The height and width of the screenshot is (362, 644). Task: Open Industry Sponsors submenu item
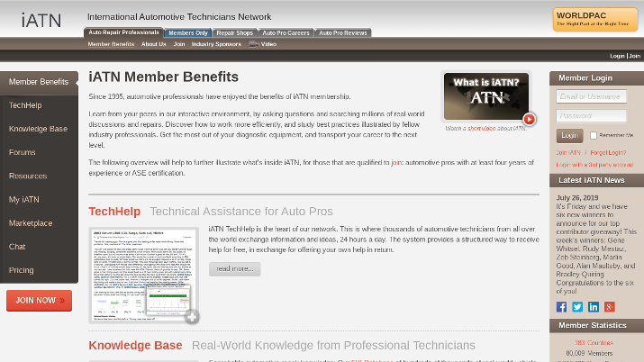[216, 44]
